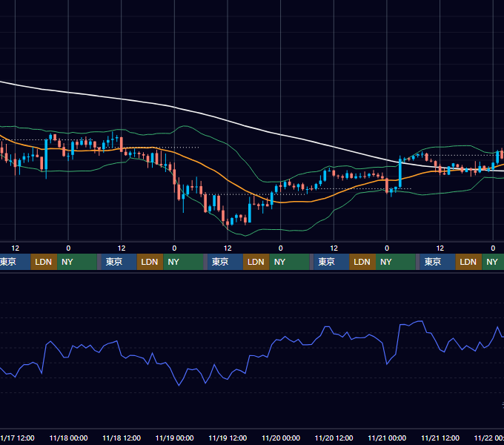Click the hour label 12 above 11/20 12:00
Viewport: 504px width, 445px height.
[334, 248]
